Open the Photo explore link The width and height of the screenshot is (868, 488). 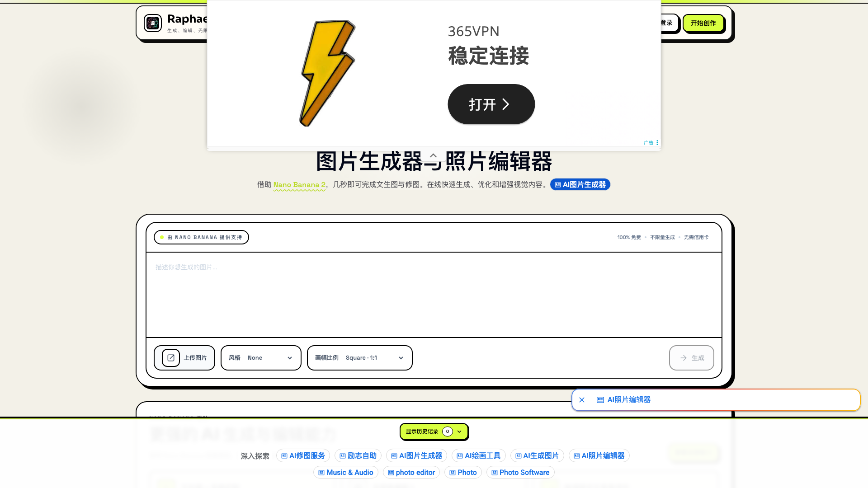(463, 473)
